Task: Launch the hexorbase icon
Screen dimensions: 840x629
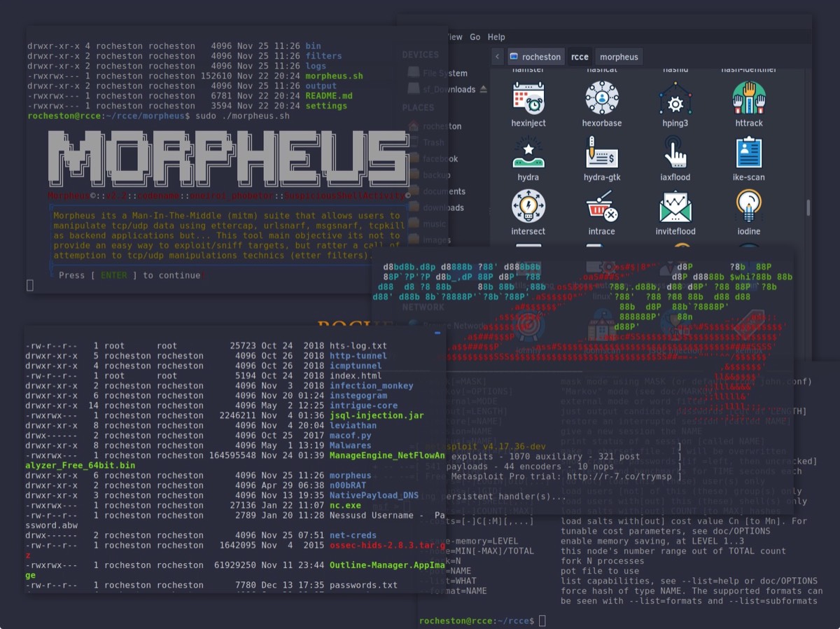Action: coord(601,99)
